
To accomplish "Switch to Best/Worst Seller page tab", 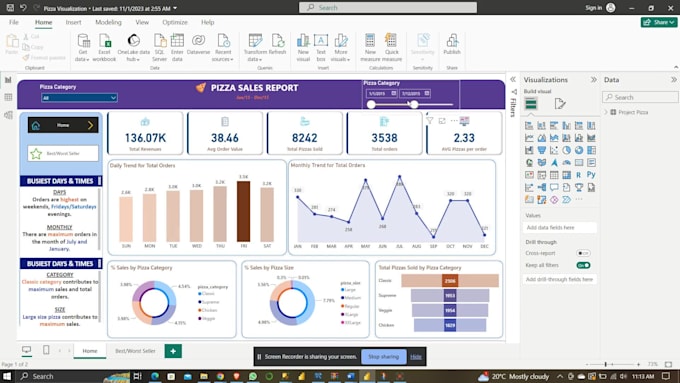I will point(135,351).
